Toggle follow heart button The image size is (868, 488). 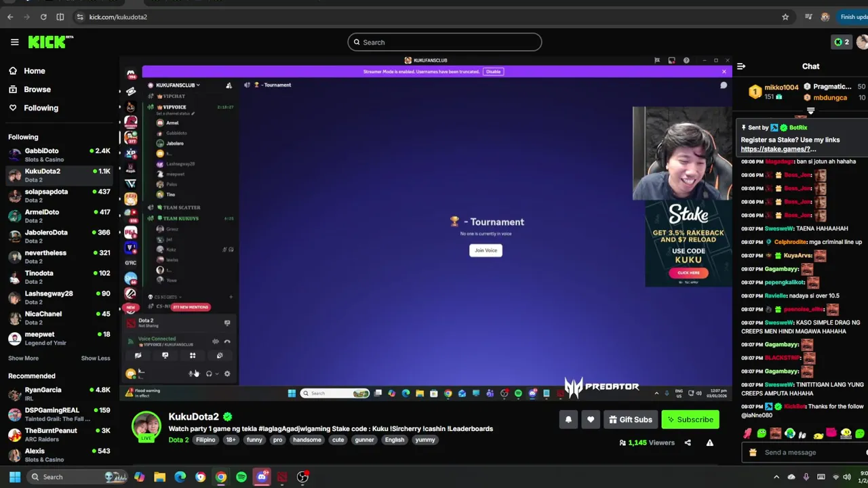(x=591, y=420)
